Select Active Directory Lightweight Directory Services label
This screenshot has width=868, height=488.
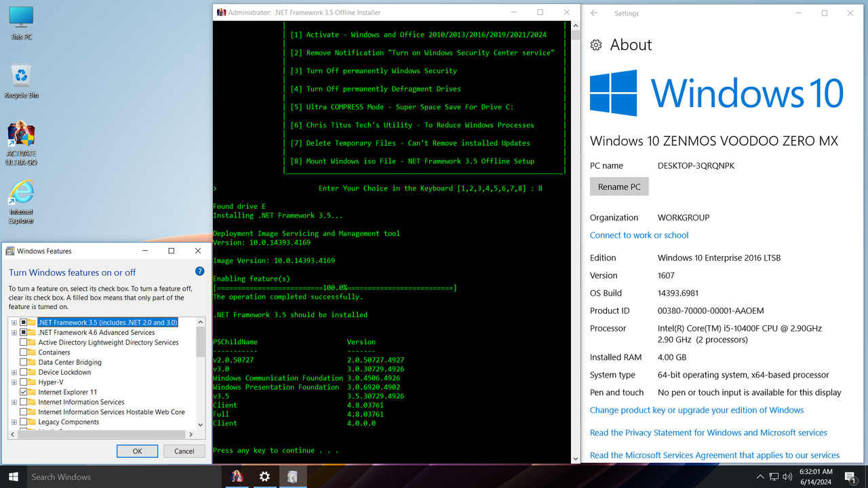click(x=108, y=342)
